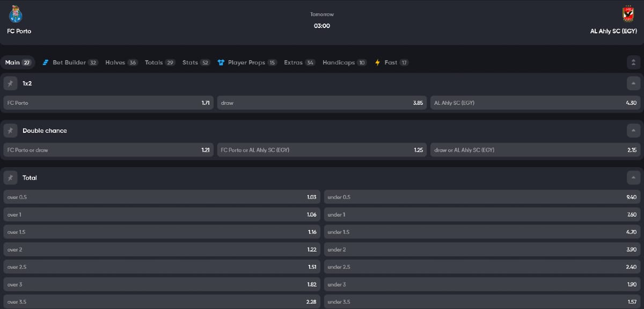Pick under 2.5 at 2.40

click(x=482, y=267)
